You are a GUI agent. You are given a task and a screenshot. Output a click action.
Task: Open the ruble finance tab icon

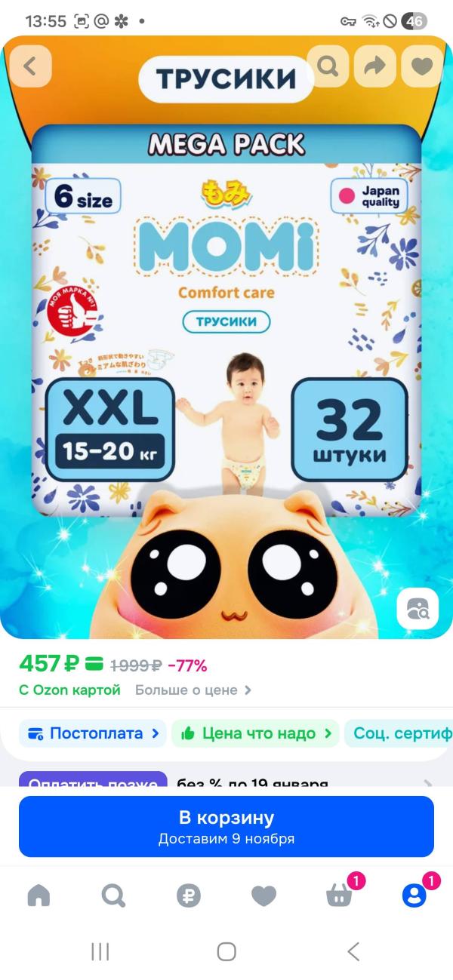tap(189, 896)
